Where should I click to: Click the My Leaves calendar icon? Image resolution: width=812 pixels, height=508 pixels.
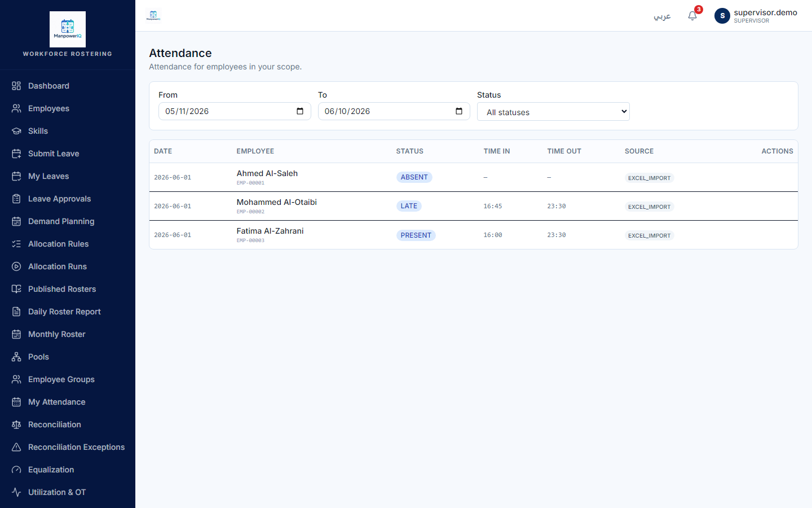pos(16,176)
